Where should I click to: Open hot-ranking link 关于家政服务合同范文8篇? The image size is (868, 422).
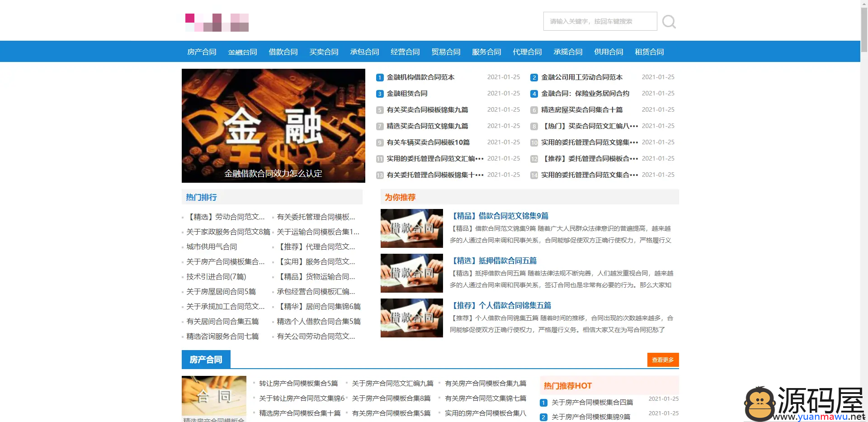coord(228,232)
